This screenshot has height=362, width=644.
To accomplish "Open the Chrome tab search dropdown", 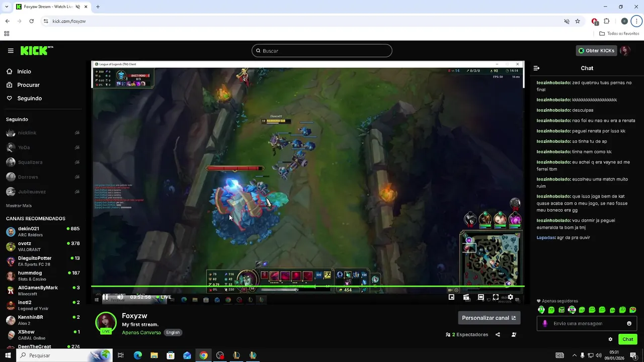I will click(7, 7).
